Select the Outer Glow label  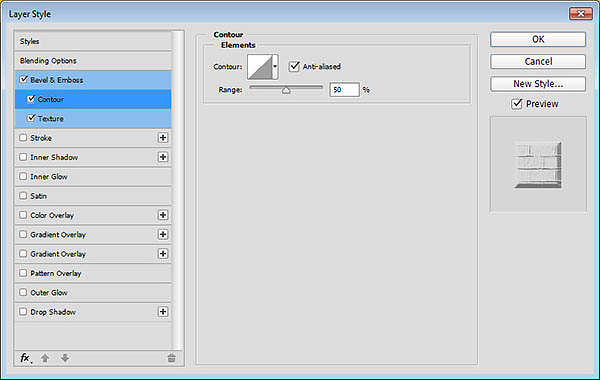pos(49,293)
